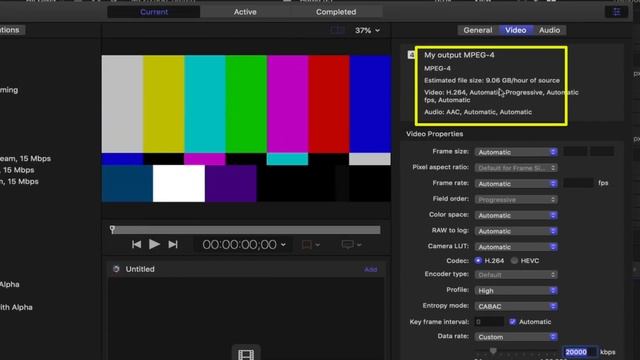Click the comparison split-view icon near 37%
This screenshot has width=640, height=360.
337,30
